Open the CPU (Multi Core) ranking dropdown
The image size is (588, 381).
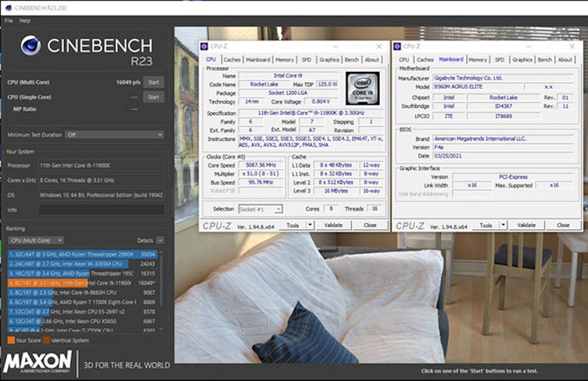coord(35,240)
